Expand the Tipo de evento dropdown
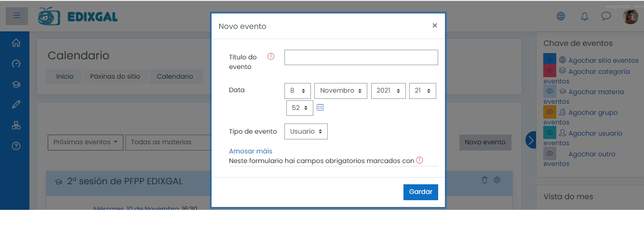 pyautogui.click(x=306, y=131)
